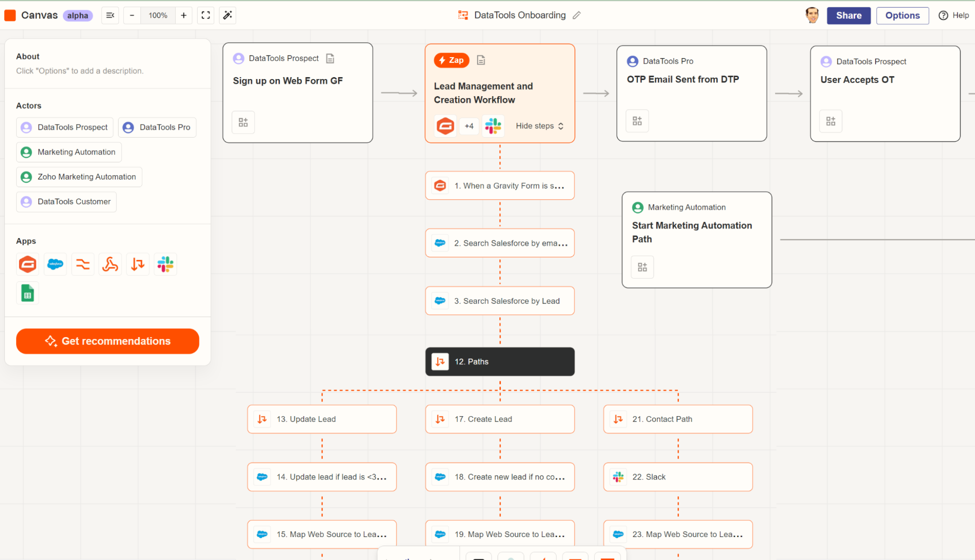Click the Gravity Forms app icon in Apps

[x=28, y=264]
